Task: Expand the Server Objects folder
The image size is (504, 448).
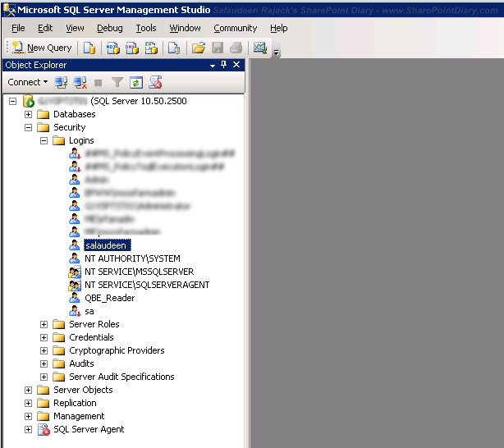Action: coord(28,390)
